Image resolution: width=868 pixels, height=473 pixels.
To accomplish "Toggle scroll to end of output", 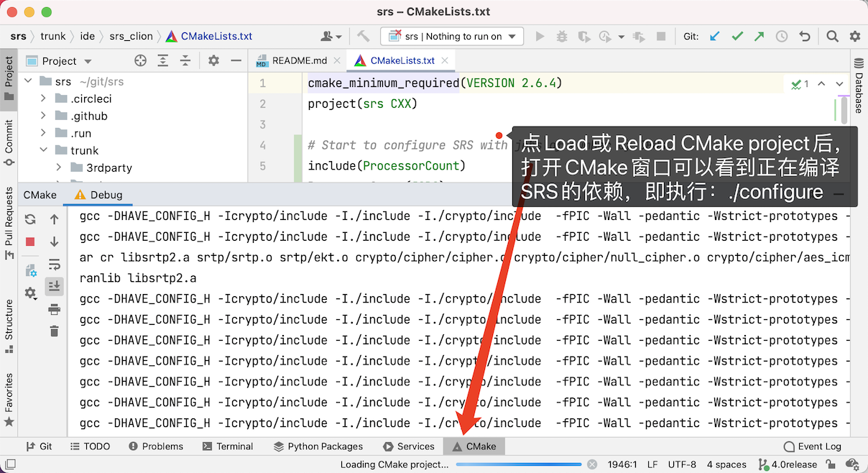I will pyautogui.click(x=54, y=286).
